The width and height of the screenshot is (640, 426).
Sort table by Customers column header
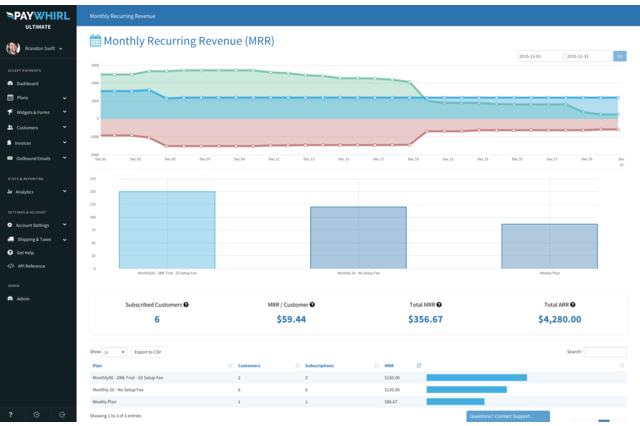pos(249,366)
